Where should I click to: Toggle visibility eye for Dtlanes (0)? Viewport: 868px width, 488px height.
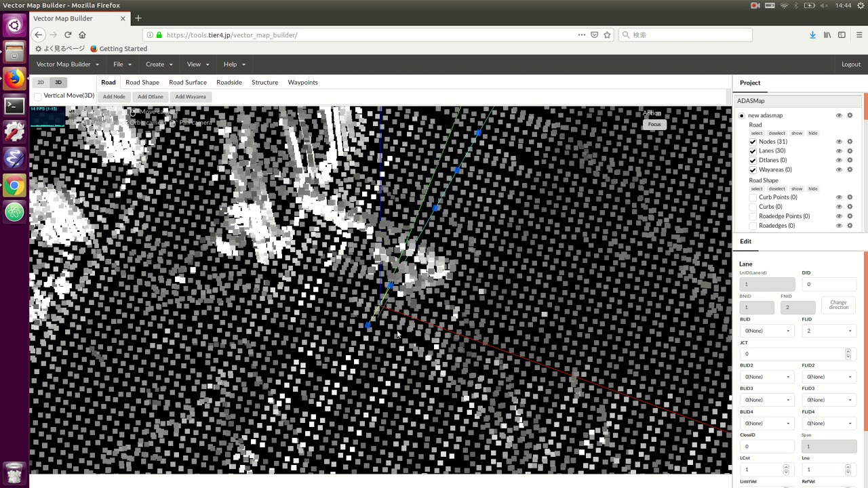click(839, 161)
